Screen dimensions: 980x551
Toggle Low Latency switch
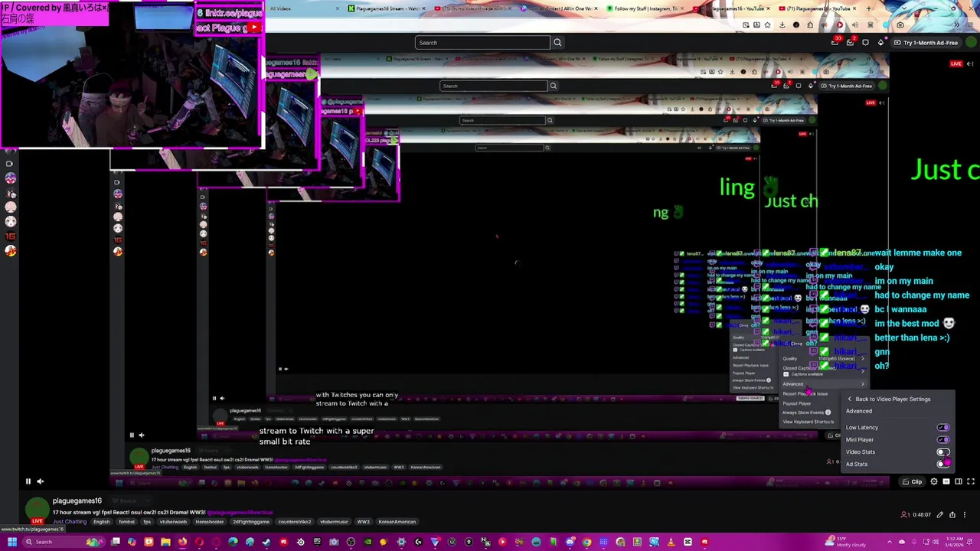[x=943, y=428]
